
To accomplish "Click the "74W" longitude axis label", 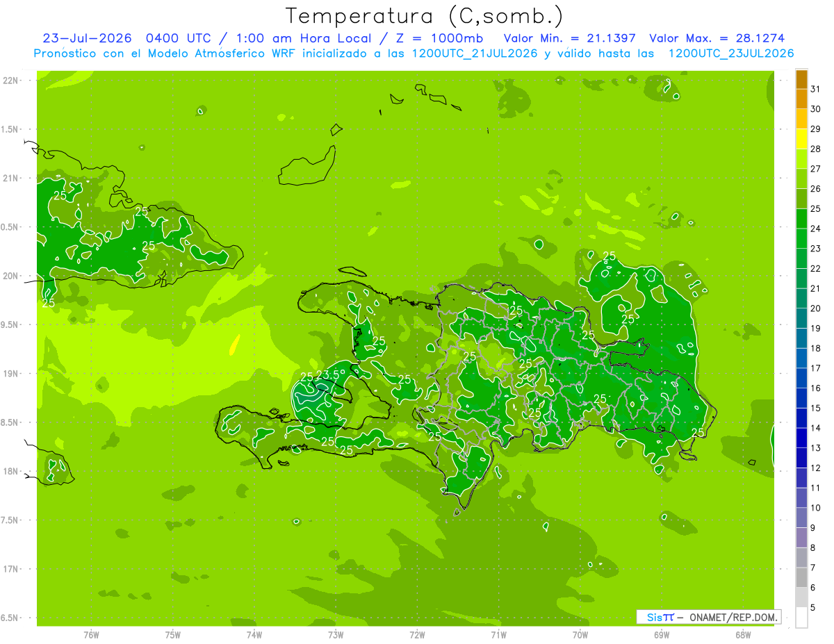I will 254,635.
